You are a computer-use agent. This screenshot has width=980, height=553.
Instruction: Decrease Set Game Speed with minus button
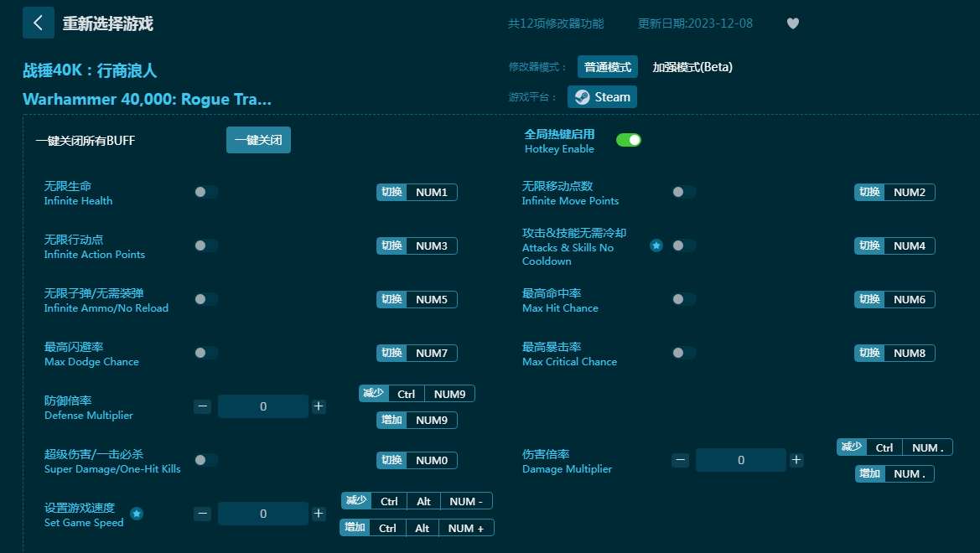point(203,514)
